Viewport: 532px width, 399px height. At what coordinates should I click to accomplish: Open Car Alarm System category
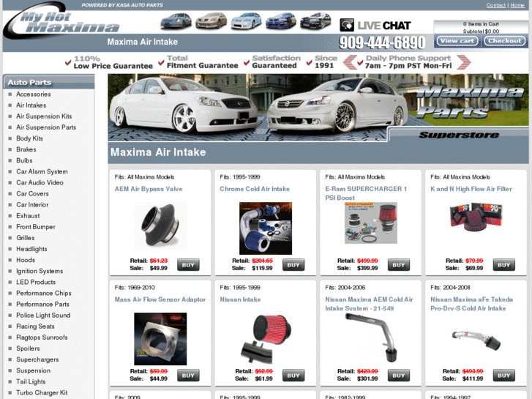point(42,172)
